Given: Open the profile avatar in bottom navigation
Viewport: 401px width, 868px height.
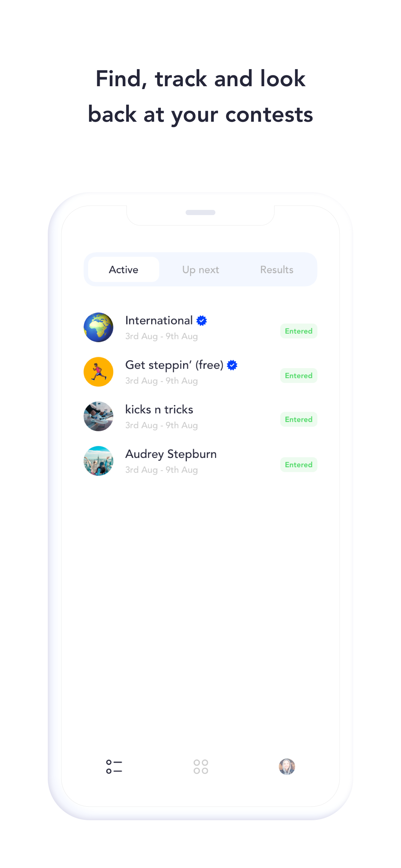Looking at the screenshot, I should coord(287,767).
